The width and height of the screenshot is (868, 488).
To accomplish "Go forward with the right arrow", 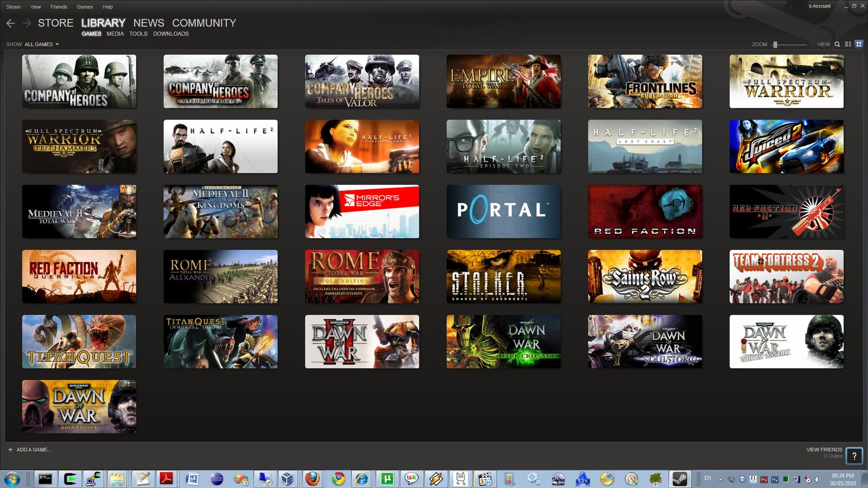I will coord(27,23).
